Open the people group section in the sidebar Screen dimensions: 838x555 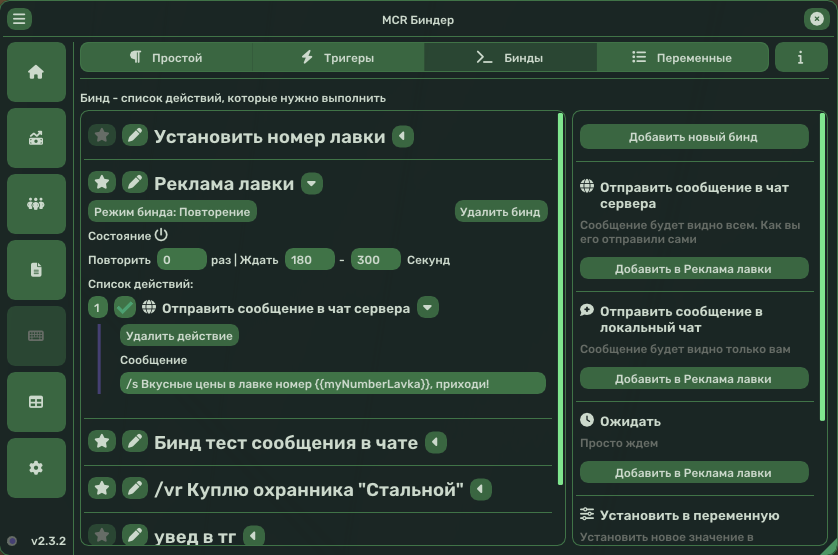36,204
